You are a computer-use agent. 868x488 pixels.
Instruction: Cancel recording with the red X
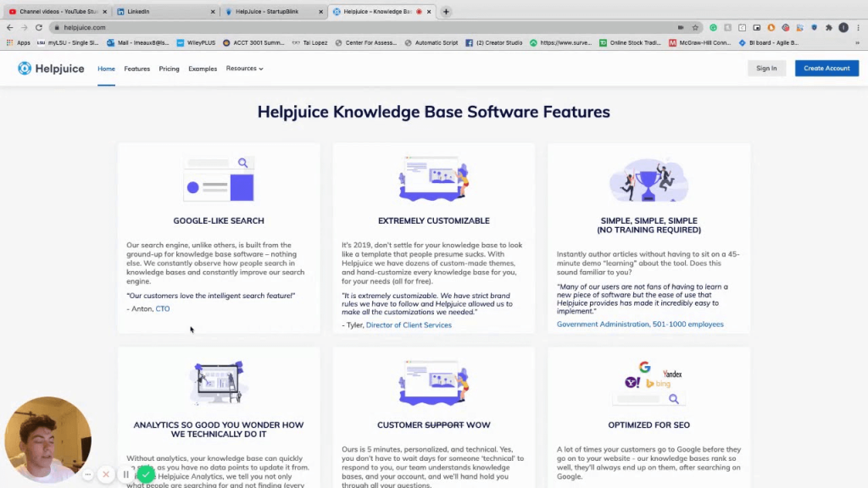[106, 474]
